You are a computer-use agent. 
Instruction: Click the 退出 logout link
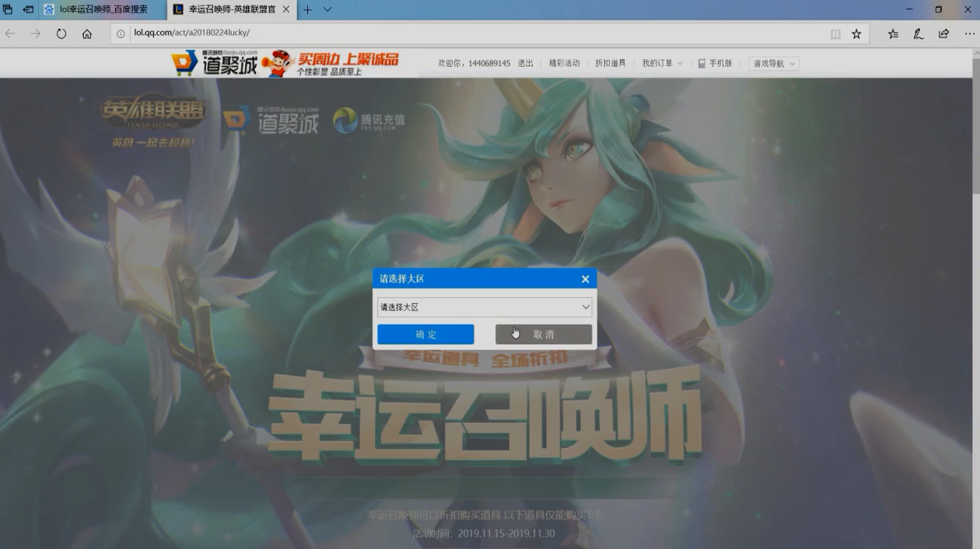526,63
